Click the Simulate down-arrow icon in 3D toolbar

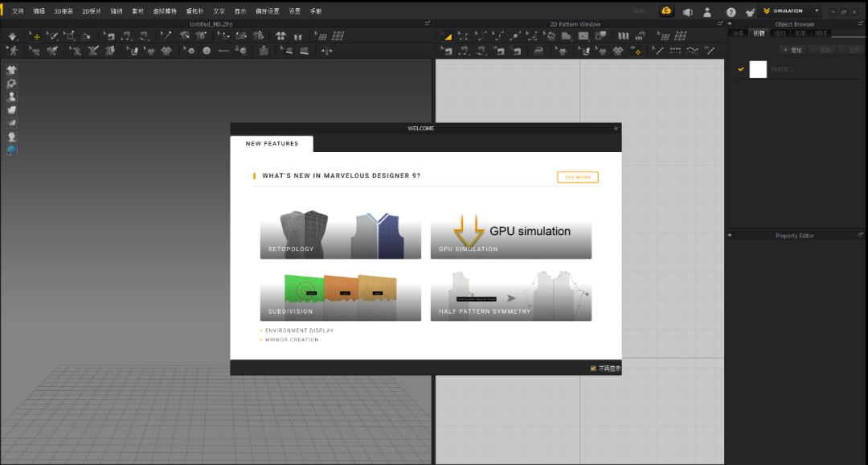click(x=12, y=36)
